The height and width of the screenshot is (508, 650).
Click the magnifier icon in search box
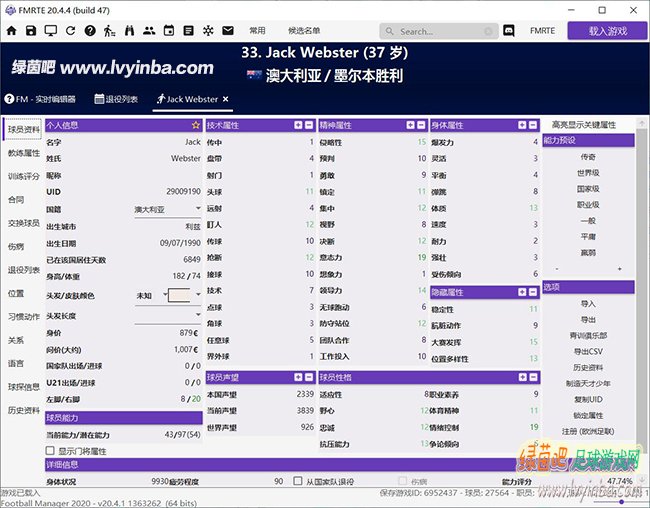click(x=389, y=31)
